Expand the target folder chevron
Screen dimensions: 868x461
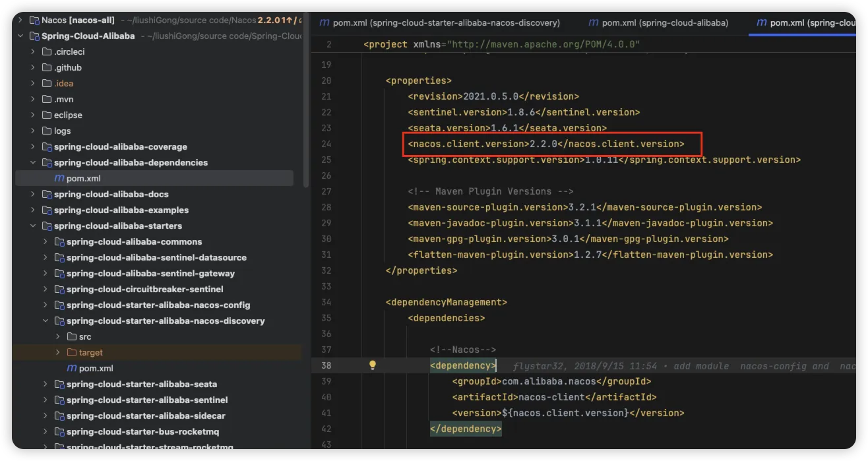click(x=58, y=352)
